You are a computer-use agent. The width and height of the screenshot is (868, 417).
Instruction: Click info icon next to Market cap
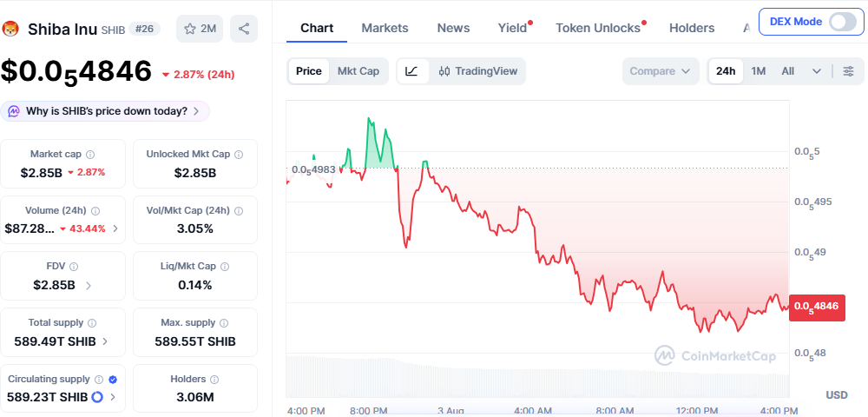[x=90, y=155]
